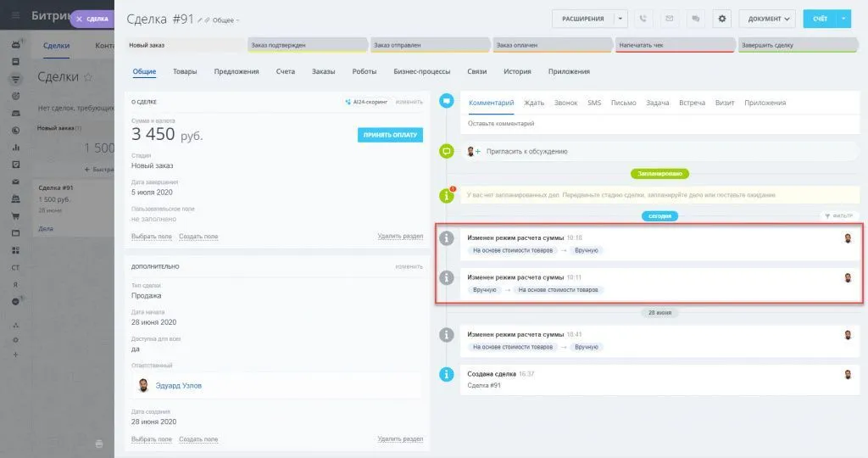Open the История tab
Screen dimensions: 868x458
[x=517, y=71]
